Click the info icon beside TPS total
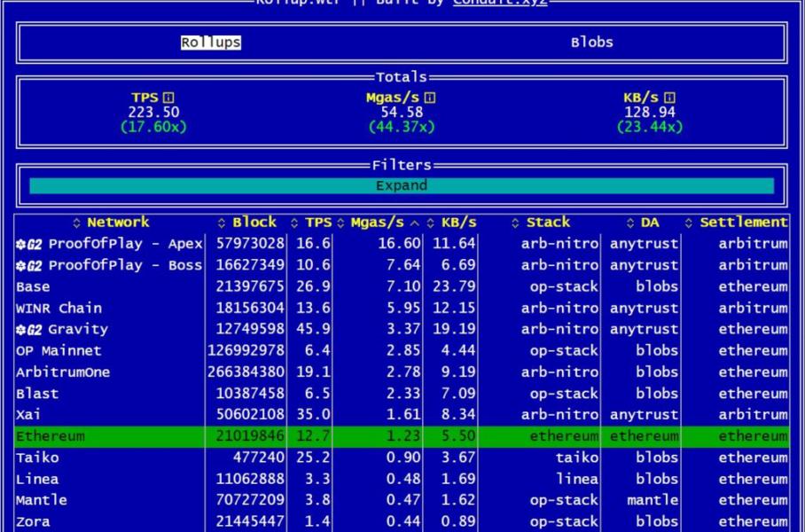The image size is (805, 532). tap(168, 98)
